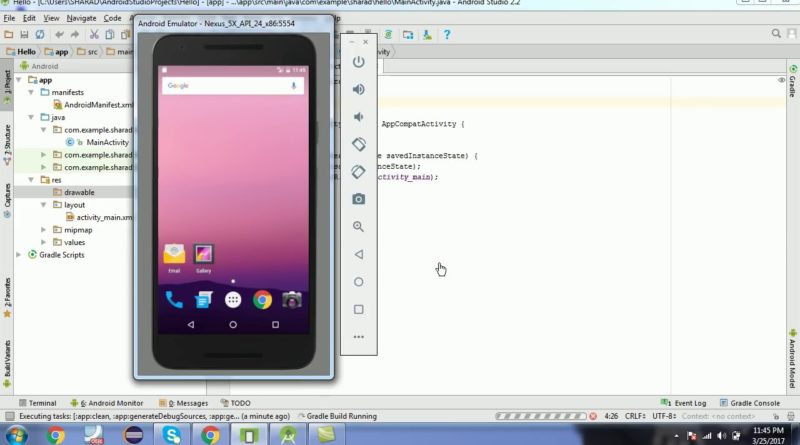Open the Navigate menu
Screen dimensions: 800x445
click(x=81, y=18)
